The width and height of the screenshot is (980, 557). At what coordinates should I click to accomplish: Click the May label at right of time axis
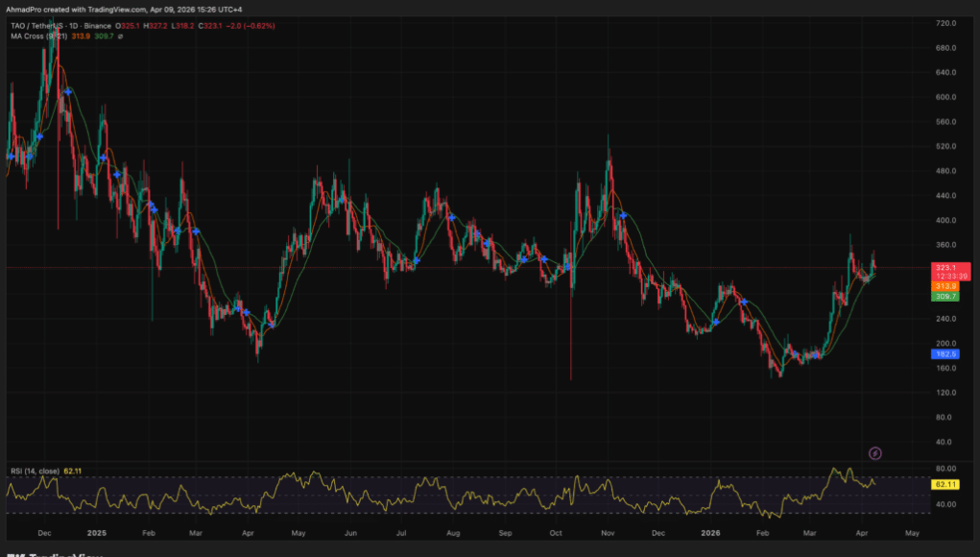pos(911,531)
